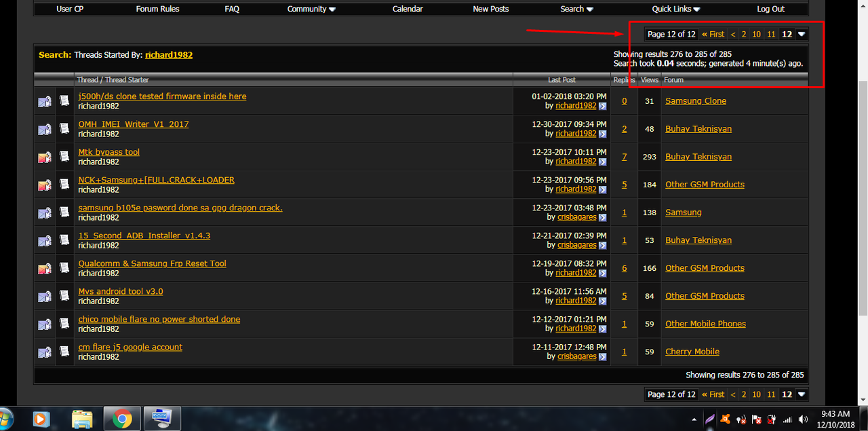The height and width of the screenshot is (431, 868).
Task: Click the network signal bars tray icon
Action: (x=787, y=419)
